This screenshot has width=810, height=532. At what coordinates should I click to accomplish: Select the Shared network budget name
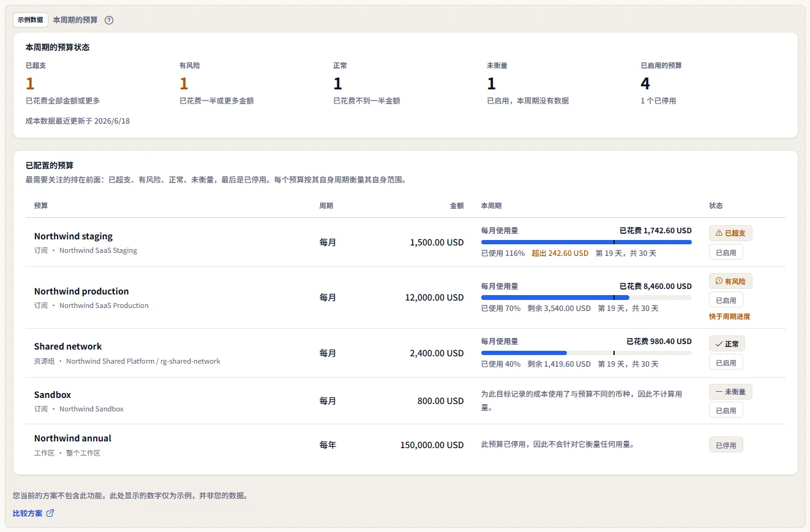68,347
